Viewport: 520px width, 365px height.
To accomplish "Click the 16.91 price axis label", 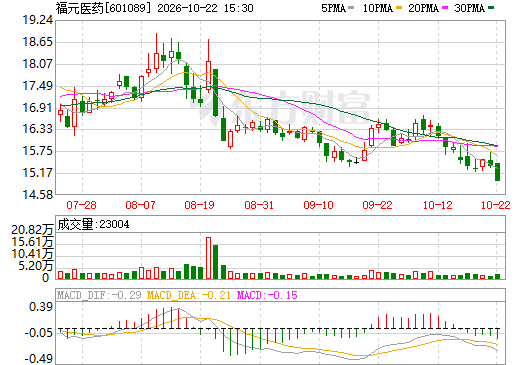I will (38, 107).
